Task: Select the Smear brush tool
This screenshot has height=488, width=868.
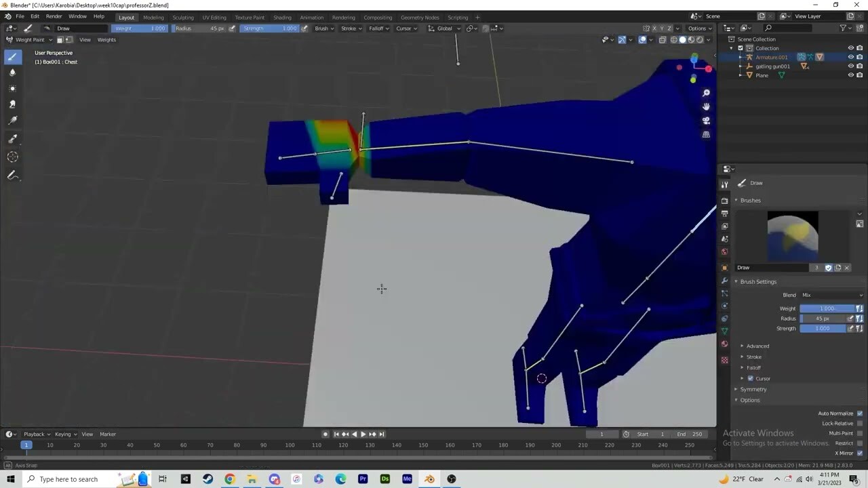Action: coord(13,104)
